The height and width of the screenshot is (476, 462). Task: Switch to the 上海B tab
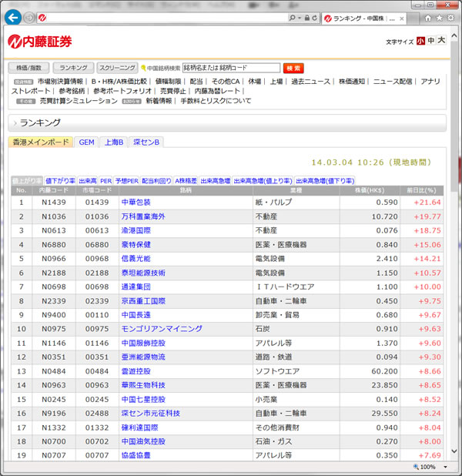[114, 142]
